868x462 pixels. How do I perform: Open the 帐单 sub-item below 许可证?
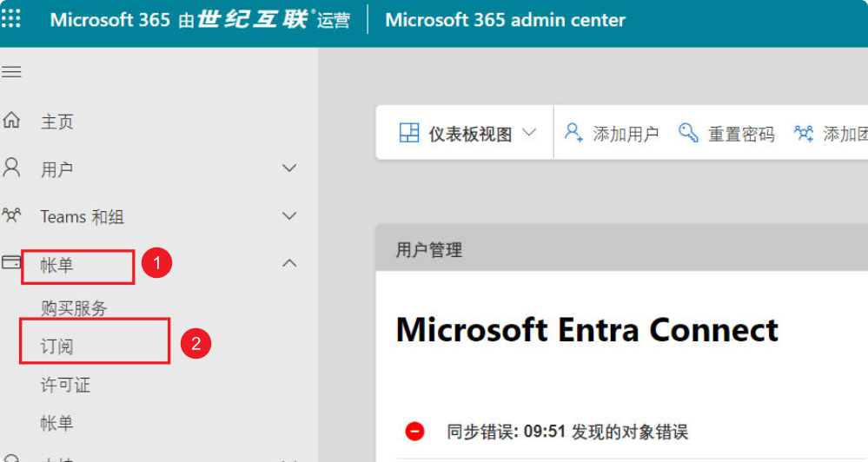(x=57, y=423)
